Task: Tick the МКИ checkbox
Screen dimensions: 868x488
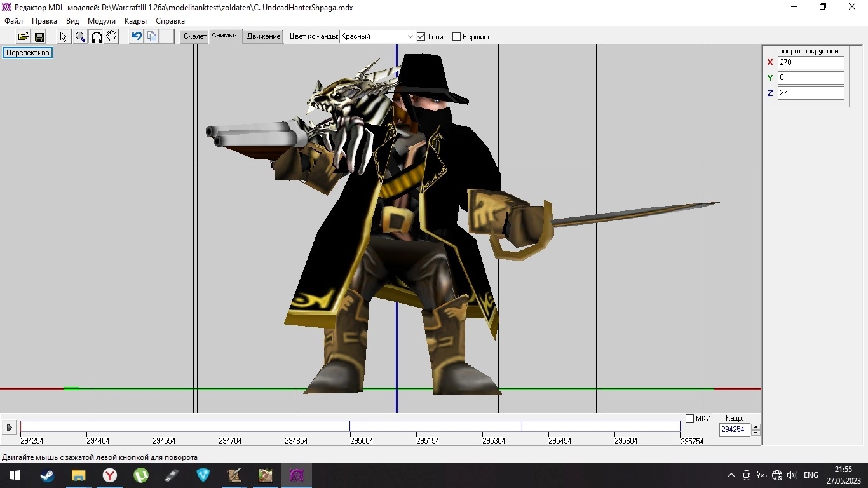Action: (689, 419)
